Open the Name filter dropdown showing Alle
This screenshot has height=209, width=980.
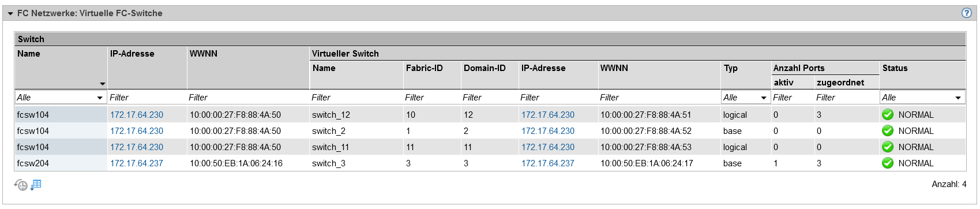pyautogui.click(x=61, y=98)
